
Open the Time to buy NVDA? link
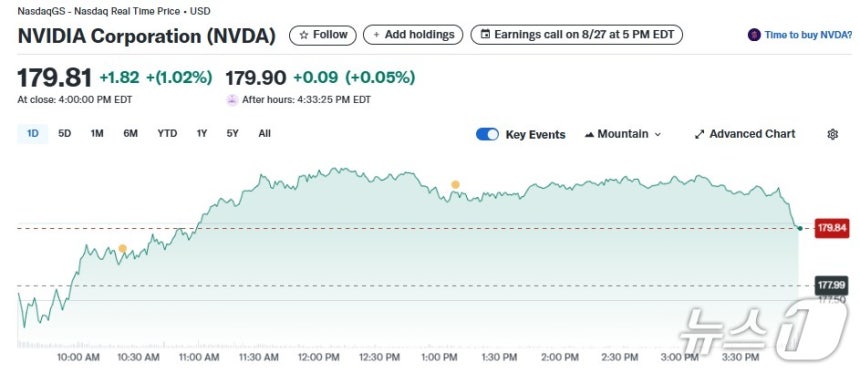point(808,35)
